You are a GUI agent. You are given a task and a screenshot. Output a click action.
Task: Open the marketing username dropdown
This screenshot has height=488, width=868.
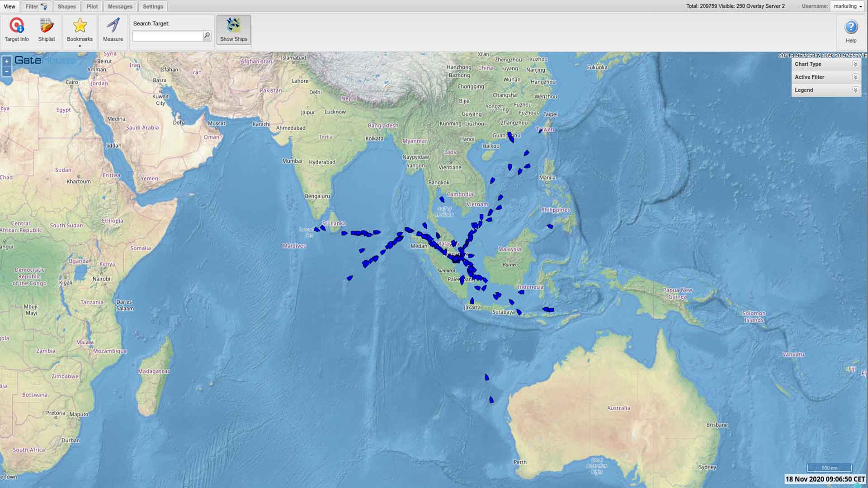click(x=848, y=6)
